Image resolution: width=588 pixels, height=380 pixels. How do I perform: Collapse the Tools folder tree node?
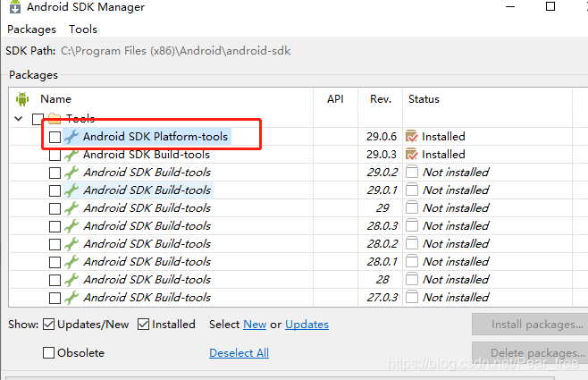click(19, 119)
